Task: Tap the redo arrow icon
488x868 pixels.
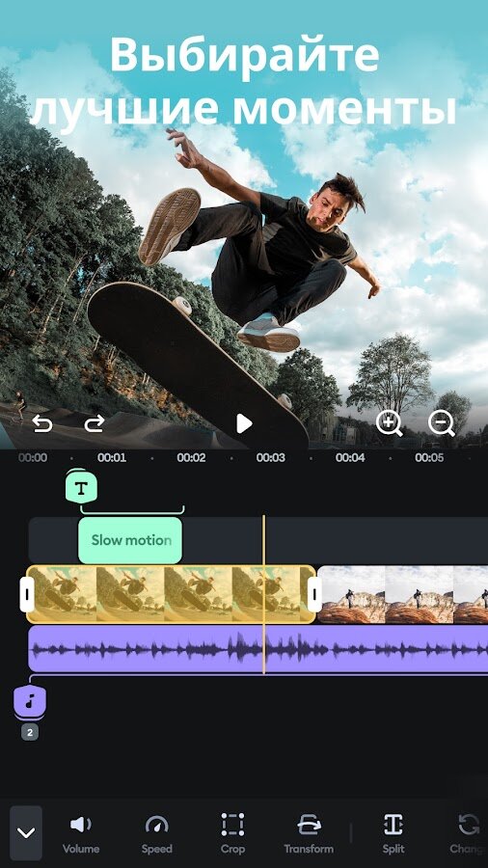Action: (x=95, y=424)
